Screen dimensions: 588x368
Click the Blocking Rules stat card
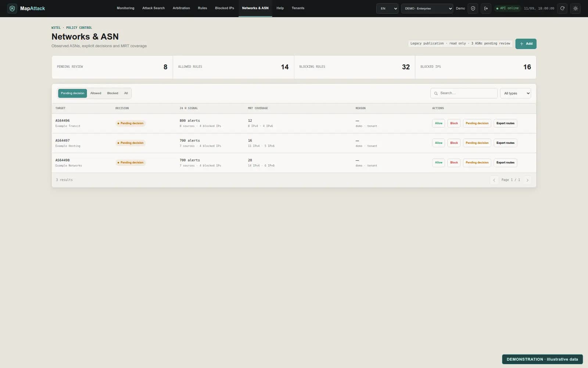pyautogui.click(x=355, y=67)
